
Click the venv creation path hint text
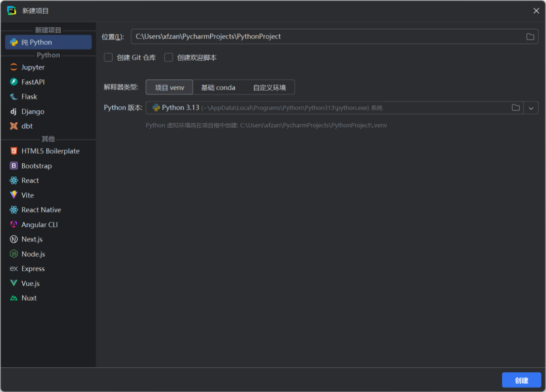point(266,125)
